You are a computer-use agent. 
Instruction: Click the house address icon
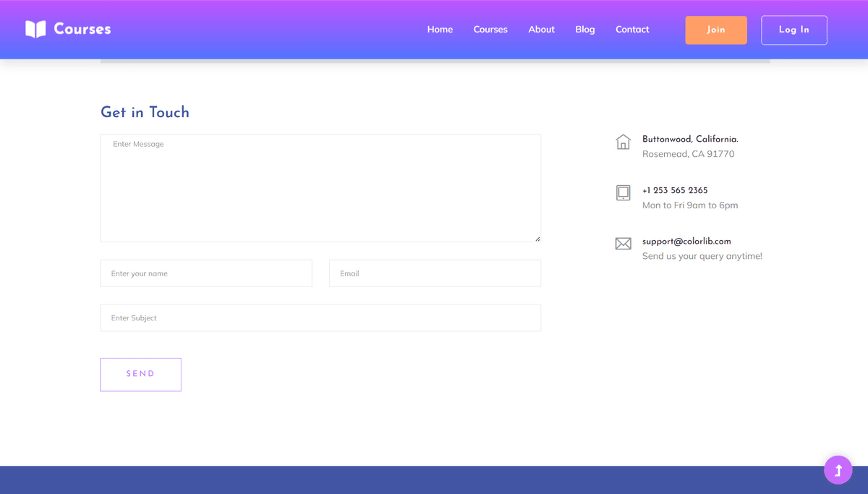tap(623, 142)
